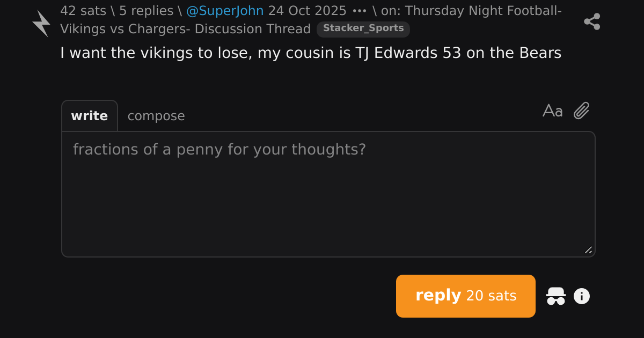Open the @SuperJohn user profile
The image size is (644, 338).
click(225, 11)
